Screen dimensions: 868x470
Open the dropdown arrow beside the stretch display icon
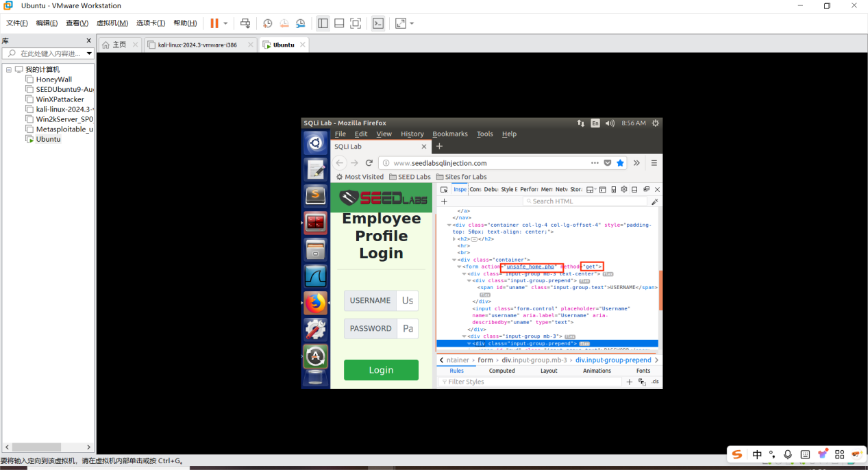click(412, 23)
